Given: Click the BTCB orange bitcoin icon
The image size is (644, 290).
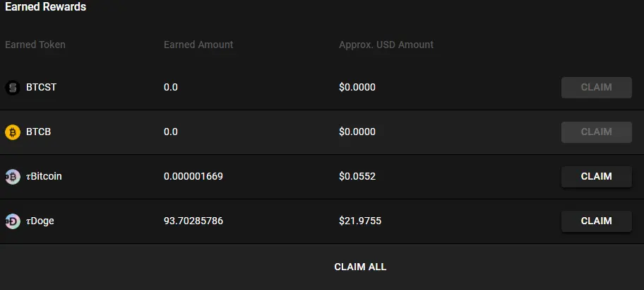Looking at the screenshot, I should (x=12, y=132).
